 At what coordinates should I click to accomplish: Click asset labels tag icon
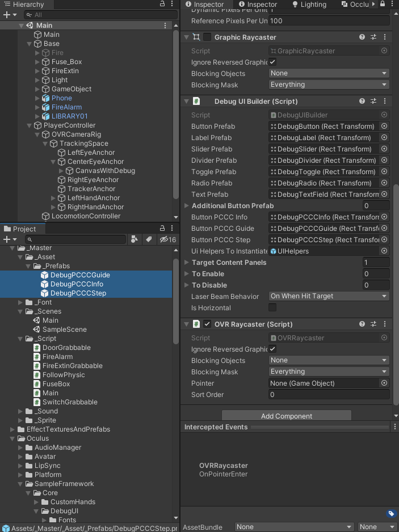[391, 513]
